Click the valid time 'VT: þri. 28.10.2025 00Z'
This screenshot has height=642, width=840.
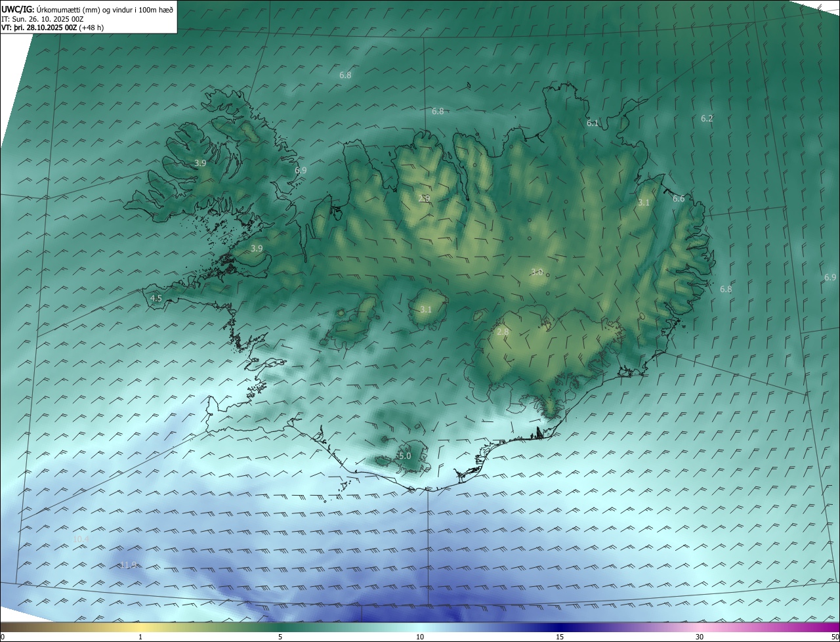click(x=39, y=28)
